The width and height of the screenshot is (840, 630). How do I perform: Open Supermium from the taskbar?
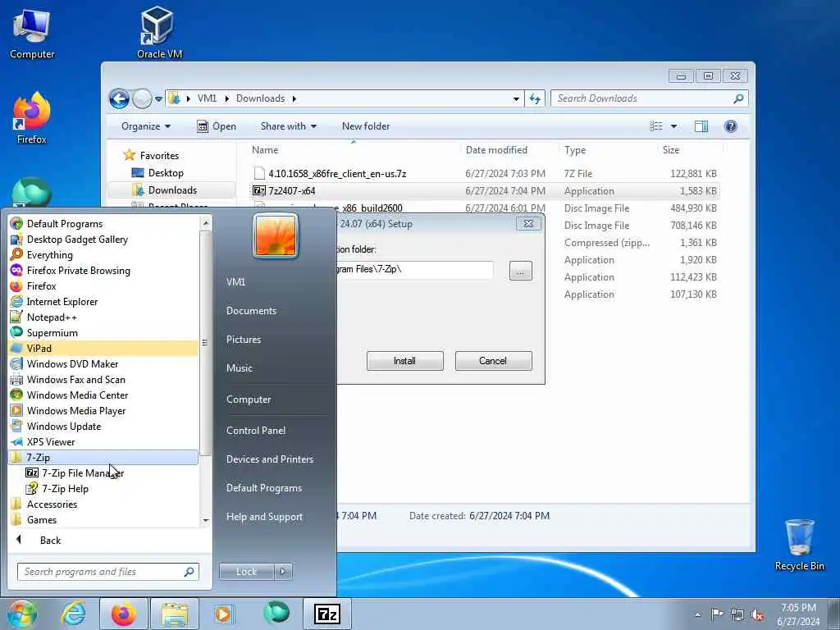[x=276, y=613]
